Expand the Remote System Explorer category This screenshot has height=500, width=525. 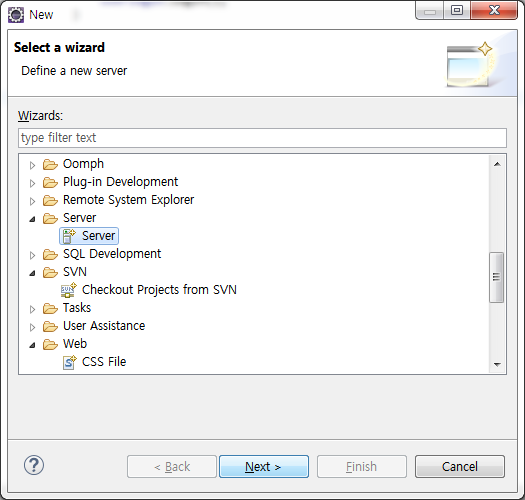tap(32, 201)
